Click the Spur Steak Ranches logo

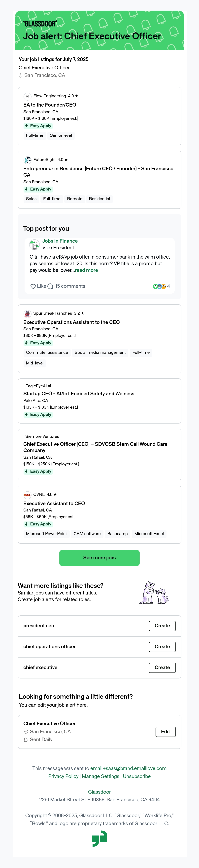(28, 314)
